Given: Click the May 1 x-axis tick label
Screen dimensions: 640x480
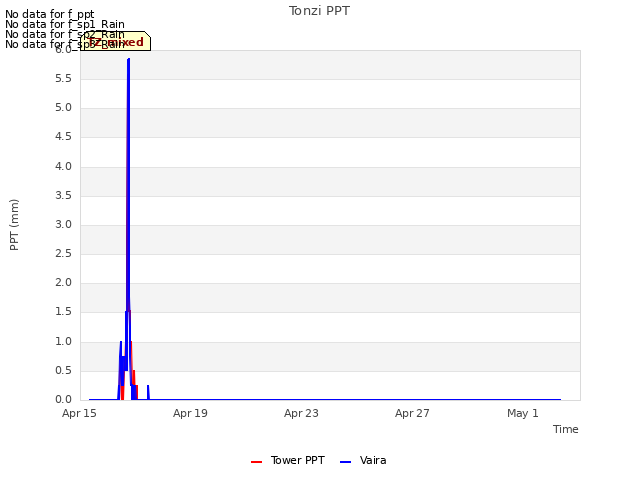Looking at the screenshot, I should [523, 413].
